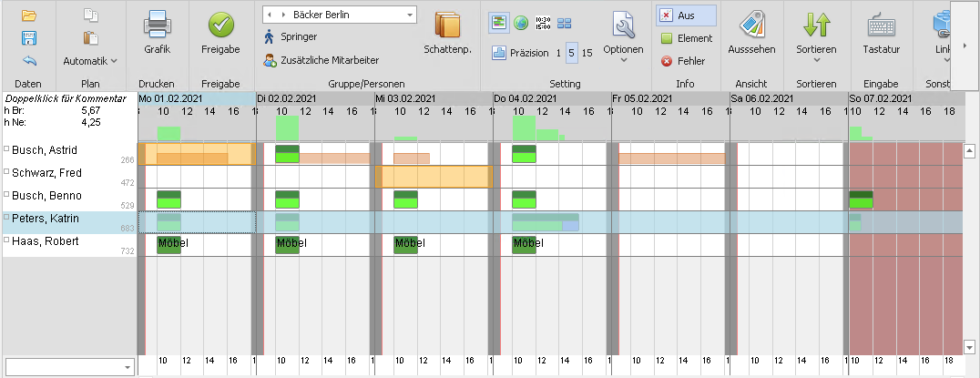Image resolution: width=980 pixels, height=378 pixels.
Task: Print the schedule via the Grafik printer icon
Action: (157, 26)
